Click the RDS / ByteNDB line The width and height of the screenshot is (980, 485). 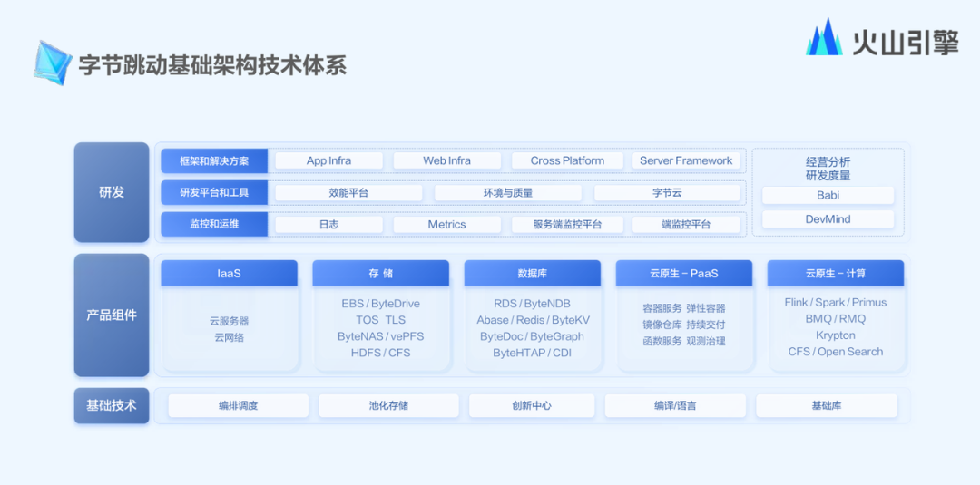click(533, 304)
